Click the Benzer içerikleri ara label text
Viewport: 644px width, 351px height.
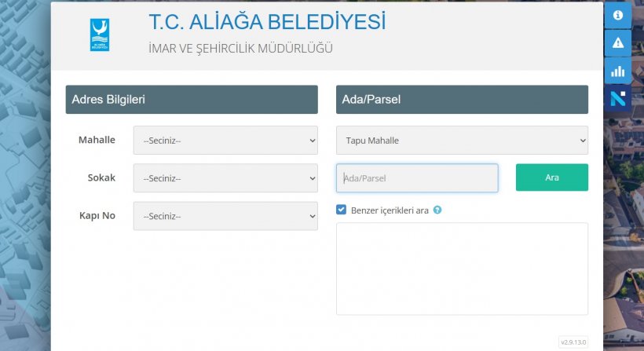390,210
